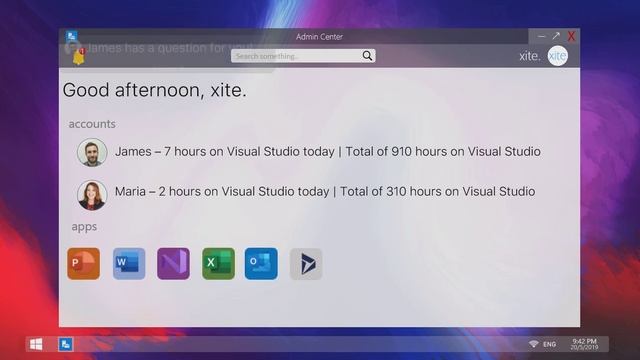
Task: Click the accounts section heading
Action: tap(92, 124)
